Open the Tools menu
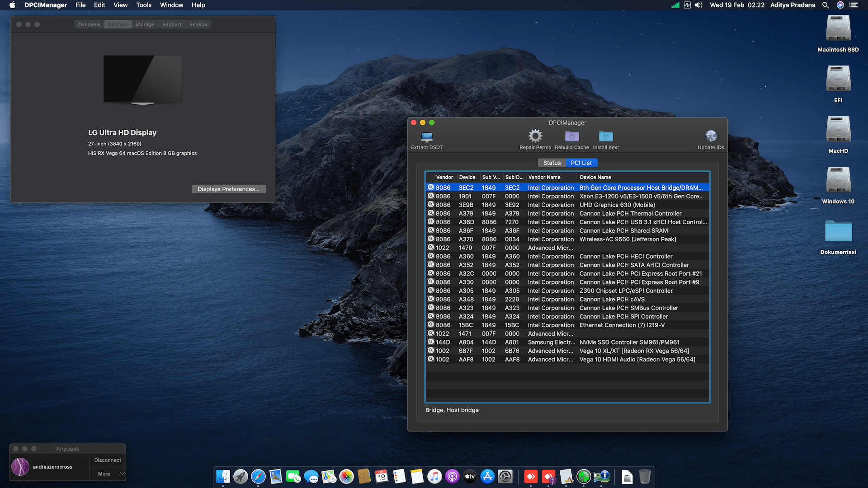The height and width of the screenshot is (488, 868). click(144, 5)
